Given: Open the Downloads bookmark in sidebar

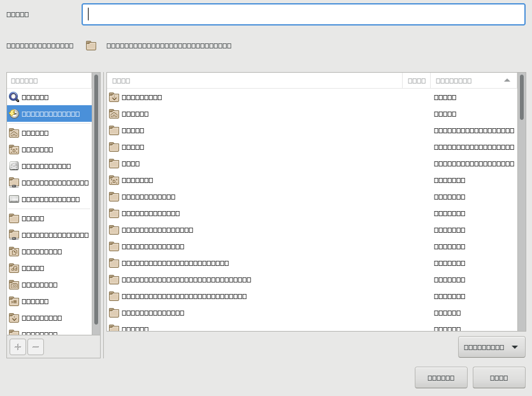Looking at the screenshot, I should click(49, 318).
